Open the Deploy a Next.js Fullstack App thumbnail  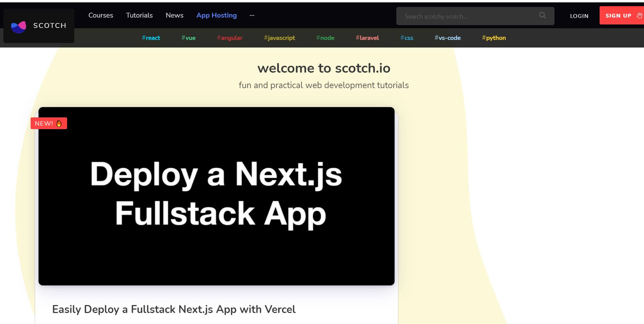216,196
